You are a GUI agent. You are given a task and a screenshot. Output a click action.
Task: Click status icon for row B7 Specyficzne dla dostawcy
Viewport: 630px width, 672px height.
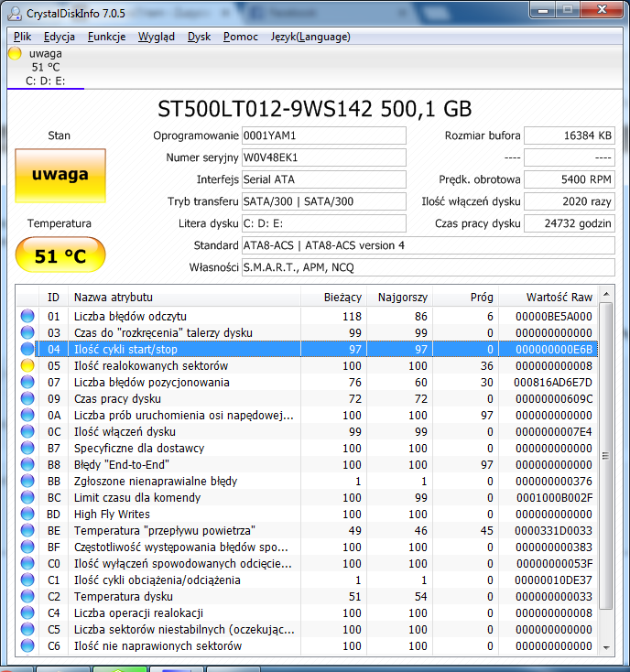point(27,449)
